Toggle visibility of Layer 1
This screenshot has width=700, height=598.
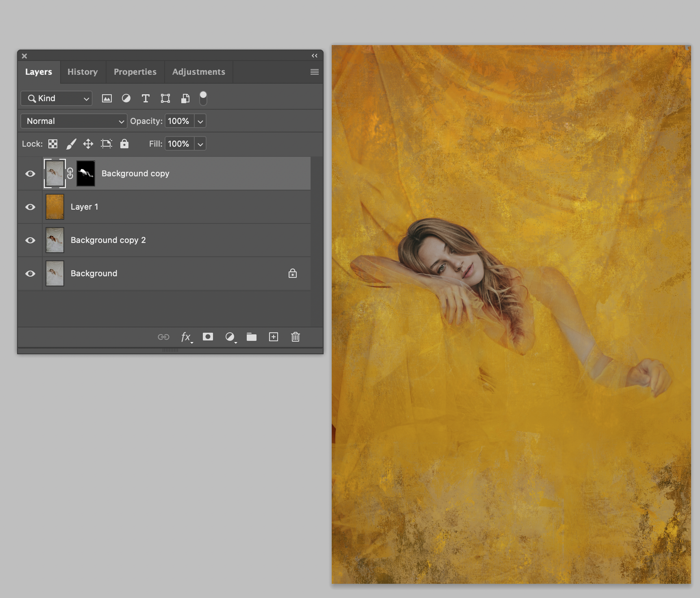(30, 207)
